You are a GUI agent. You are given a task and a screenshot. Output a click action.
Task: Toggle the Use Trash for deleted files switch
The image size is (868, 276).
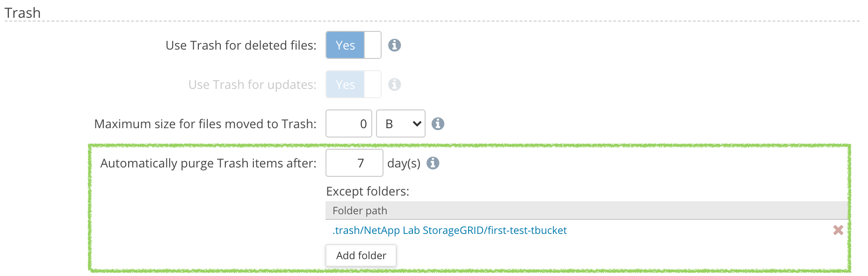pos(353,45)
